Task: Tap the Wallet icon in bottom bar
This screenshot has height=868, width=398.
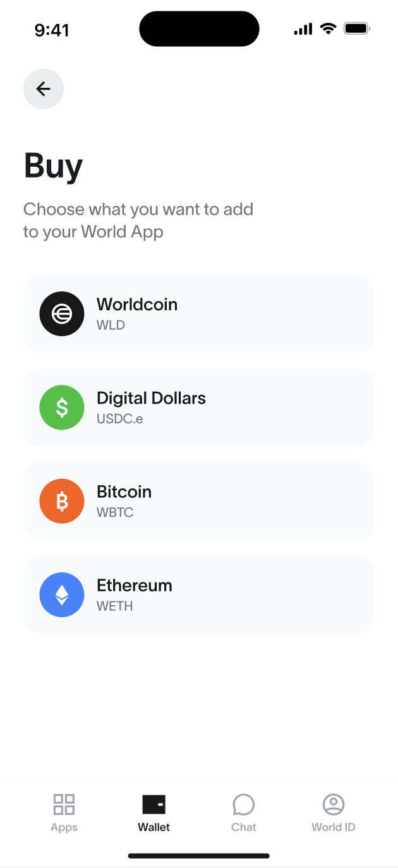Action: [154, 804]
